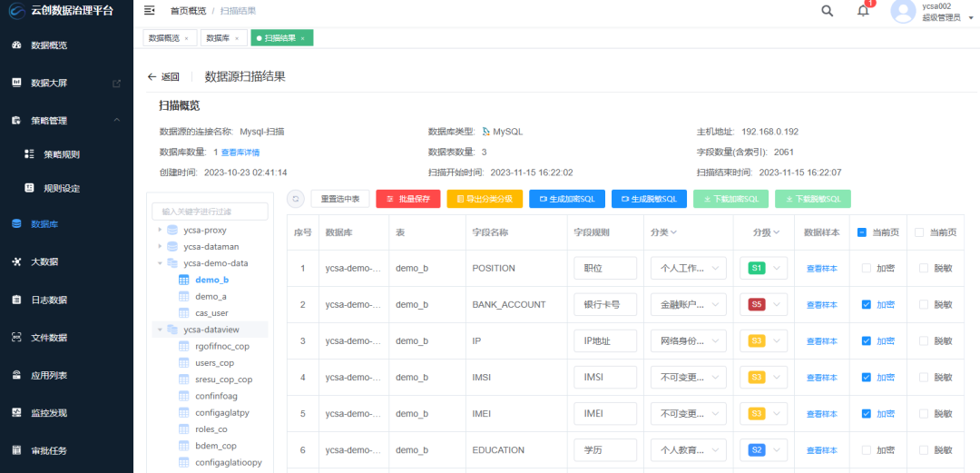Open S3 分级 dropdown for IP row
The image size is (980, 473).
[x=763, y=340]
